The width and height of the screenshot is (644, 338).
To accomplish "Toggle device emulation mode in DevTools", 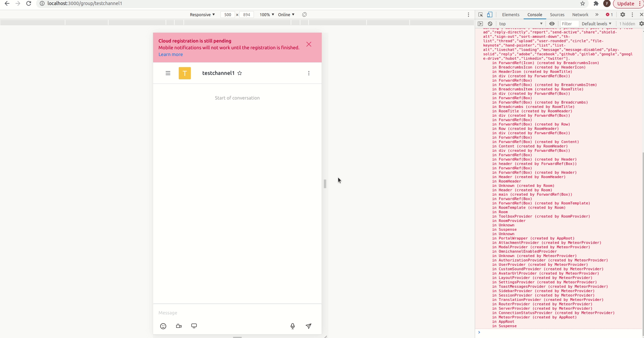I will pyautogui.click(x=490, y=15).
